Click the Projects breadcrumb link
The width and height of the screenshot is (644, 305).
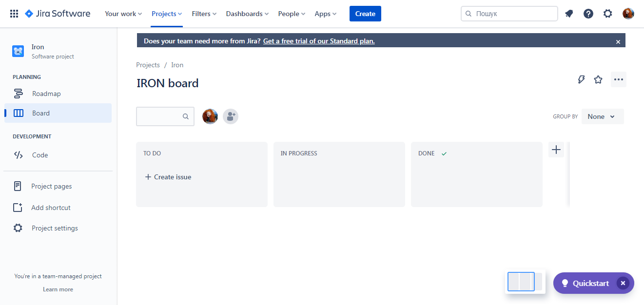[x=148, y=65]
